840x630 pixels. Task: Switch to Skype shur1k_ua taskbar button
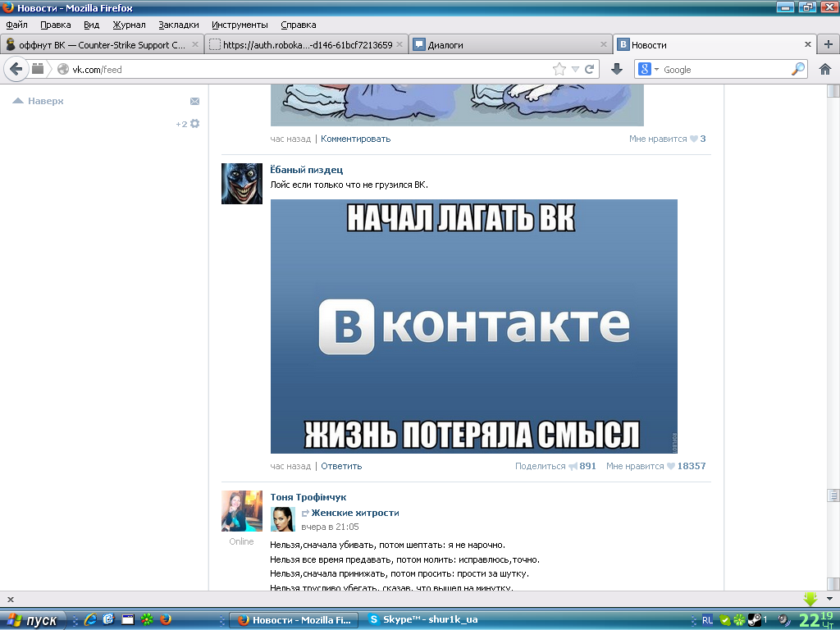click(424, 620)
